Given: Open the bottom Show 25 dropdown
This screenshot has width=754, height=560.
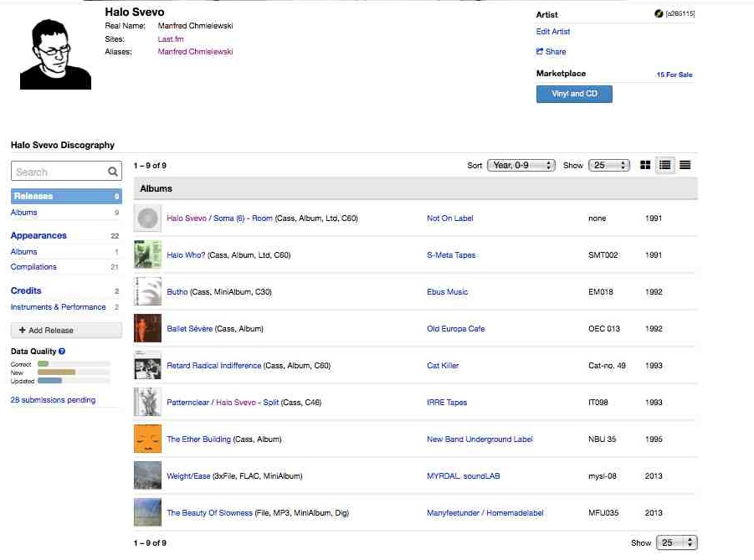Looking at the screenshot, I should pos(676,542).
